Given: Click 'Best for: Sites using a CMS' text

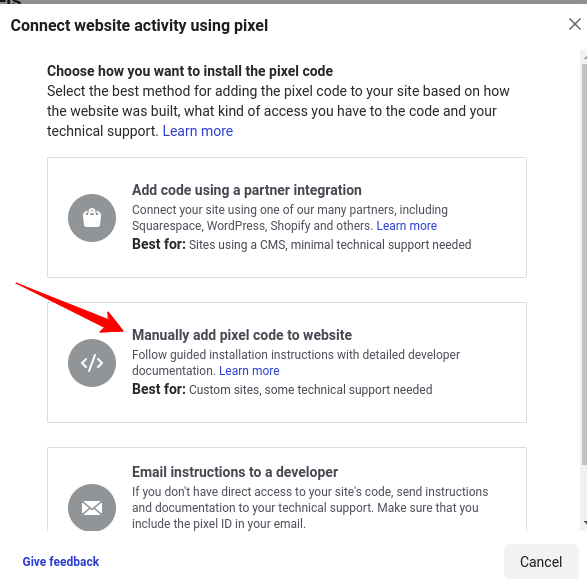Looking at the screenshot, I should pyautogui.click(x=302, y=245).
